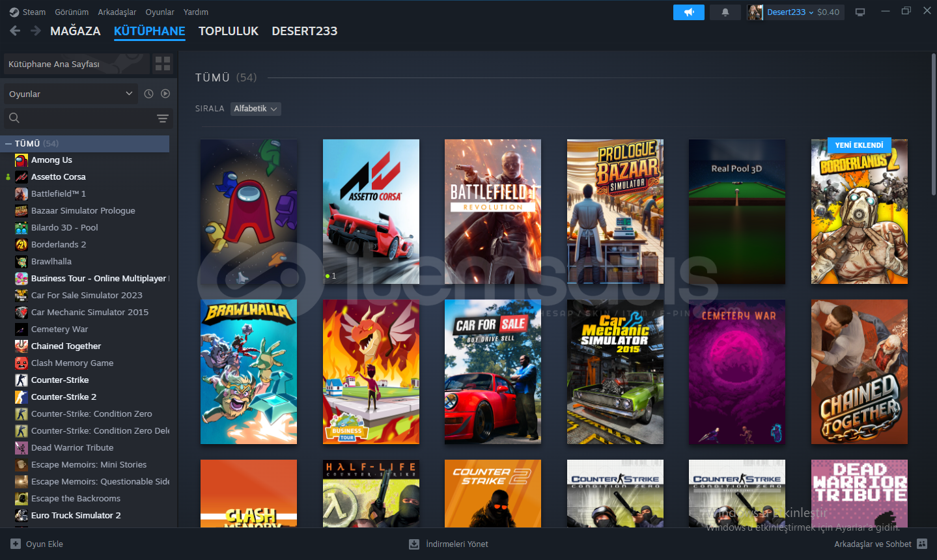Open Arkadaşlar ve Sohbet
Image resolution: width=937 pixels, height=560 pixels.
pos(880,544)
